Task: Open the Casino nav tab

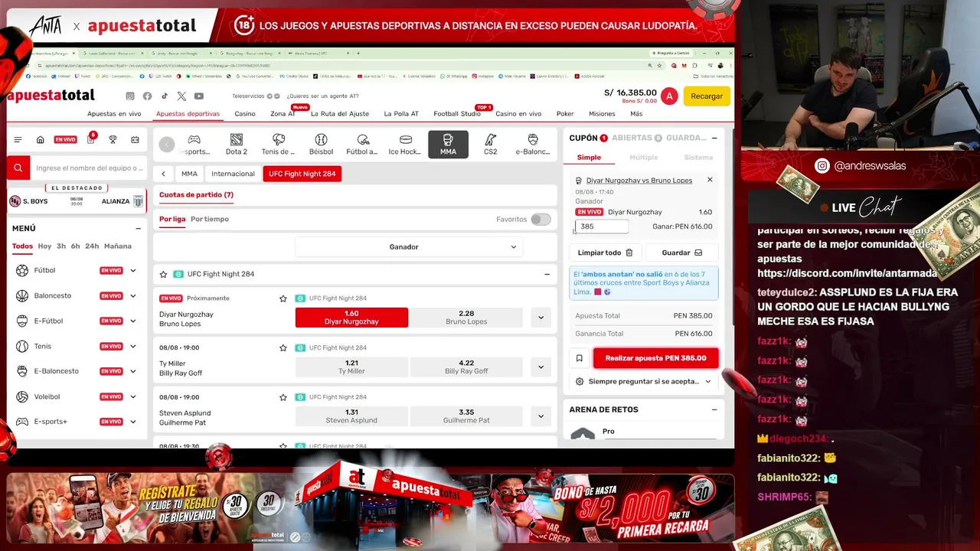Action: pos(245,114)
